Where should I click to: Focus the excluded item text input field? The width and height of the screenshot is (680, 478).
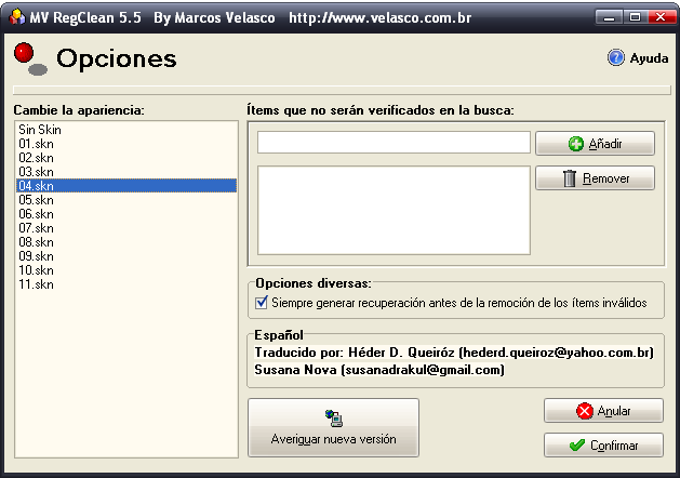click(x=394, y=142)
